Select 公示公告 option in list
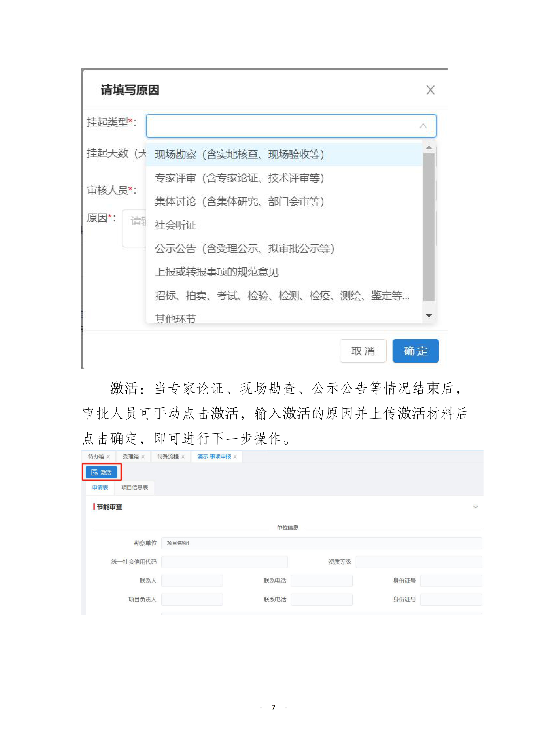 click(244, 249)
